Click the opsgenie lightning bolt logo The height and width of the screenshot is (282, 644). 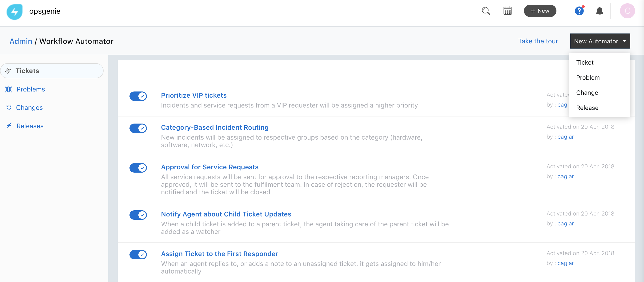[15, 12]
